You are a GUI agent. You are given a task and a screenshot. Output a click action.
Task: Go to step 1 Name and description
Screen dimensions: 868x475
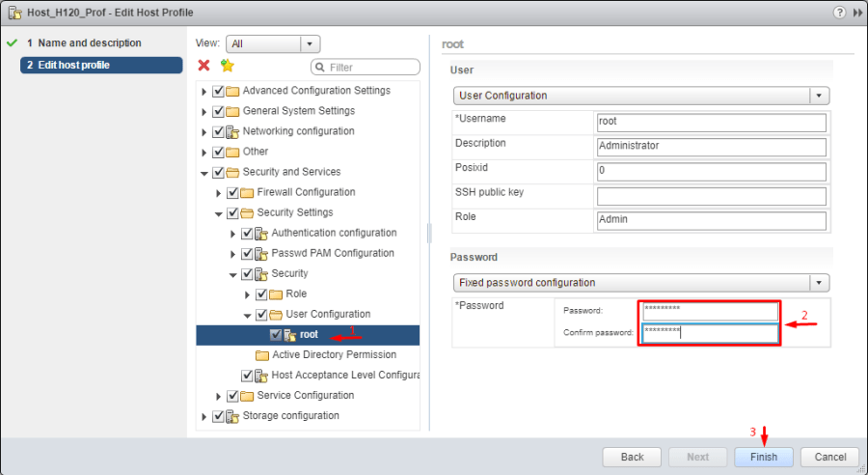[83, 43]
